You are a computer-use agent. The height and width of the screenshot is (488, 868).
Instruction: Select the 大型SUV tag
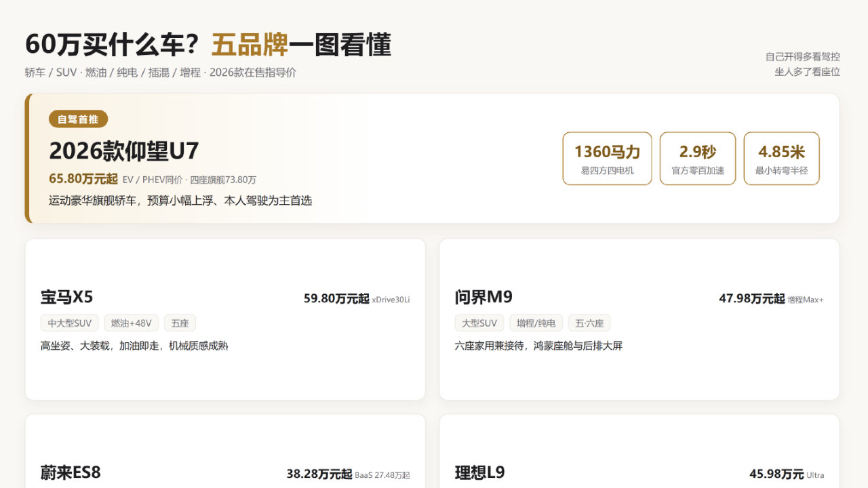tap(479, 323)
